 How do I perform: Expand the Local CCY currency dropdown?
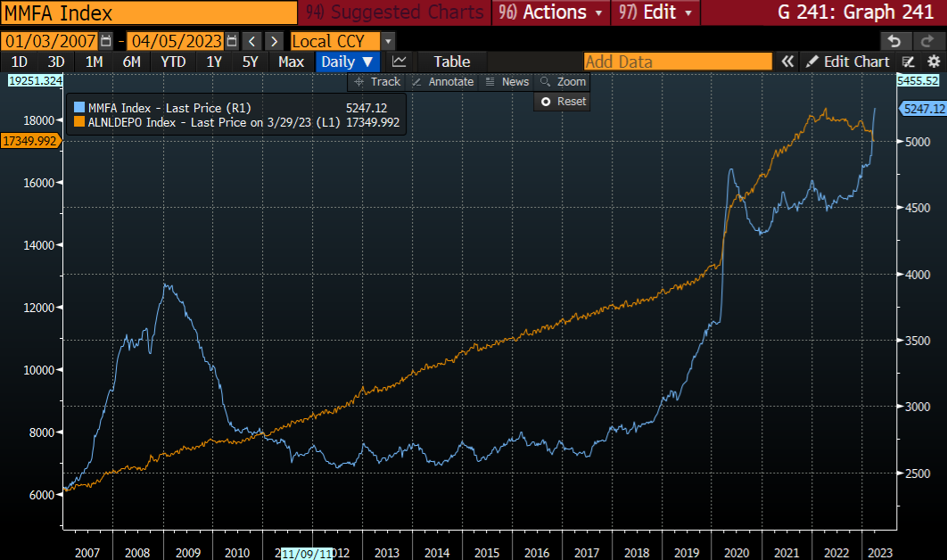388,41
